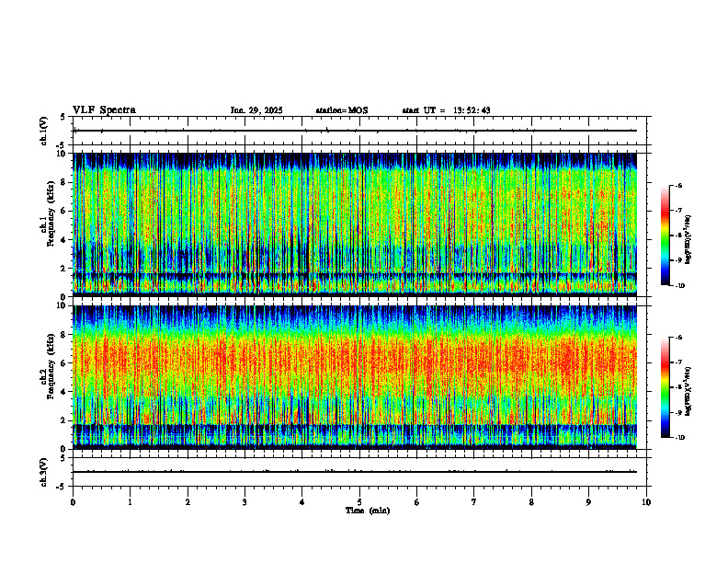Click the ch.2 colorbar "-9" tick label
This screenshot has height=563, width=728.
678,412
